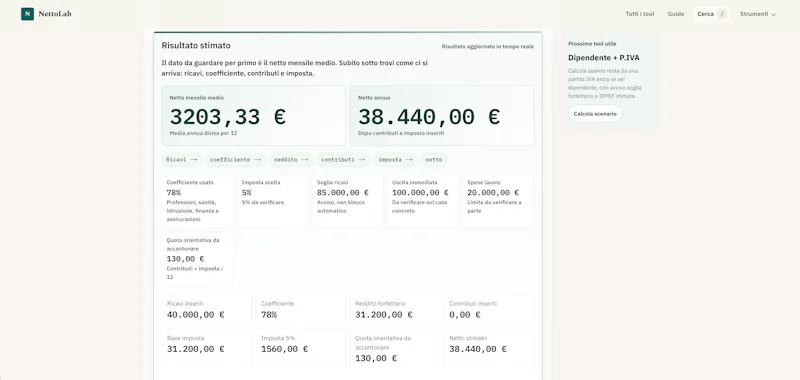Click 'Media annua divisa per 12' caption

tap(203, 133)
